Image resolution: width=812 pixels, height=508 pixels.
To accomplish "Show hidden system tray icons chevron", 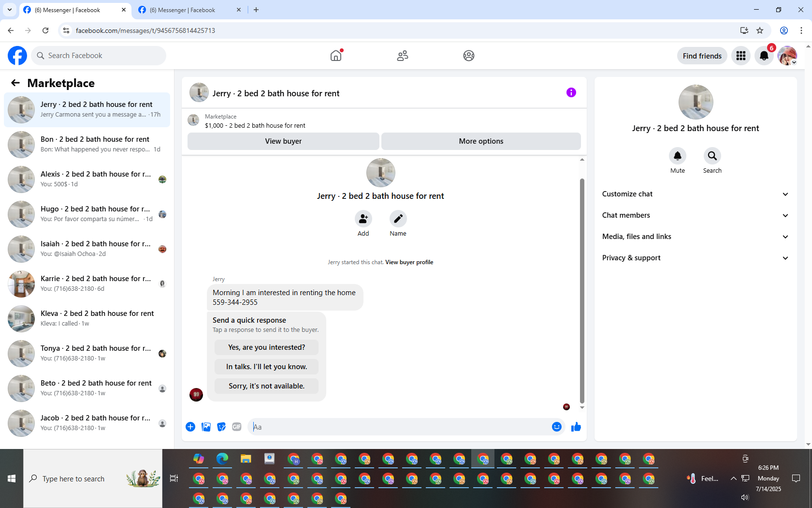I will coord(733,478).
